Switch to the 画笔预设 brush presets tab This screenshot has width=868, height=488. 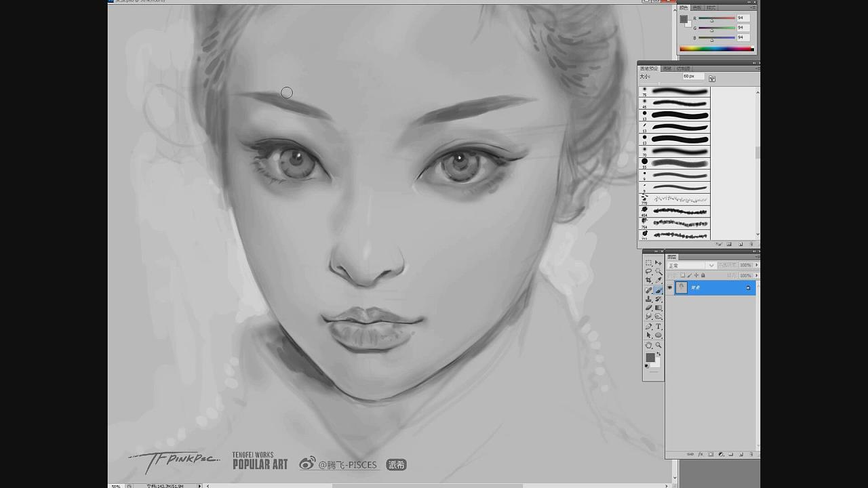[648, 68]
